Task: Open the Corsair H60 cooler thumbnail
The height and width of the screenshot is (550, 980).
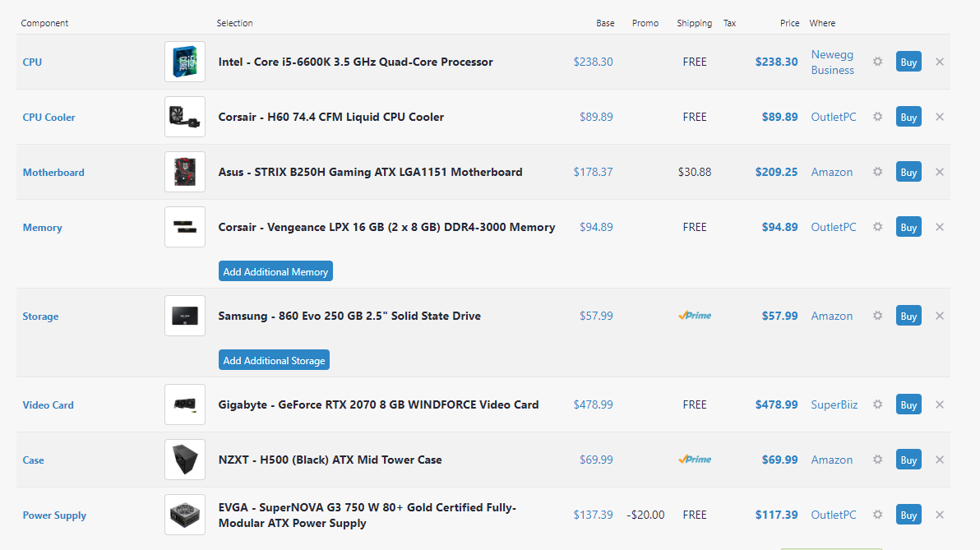Action: click(185, 117)
